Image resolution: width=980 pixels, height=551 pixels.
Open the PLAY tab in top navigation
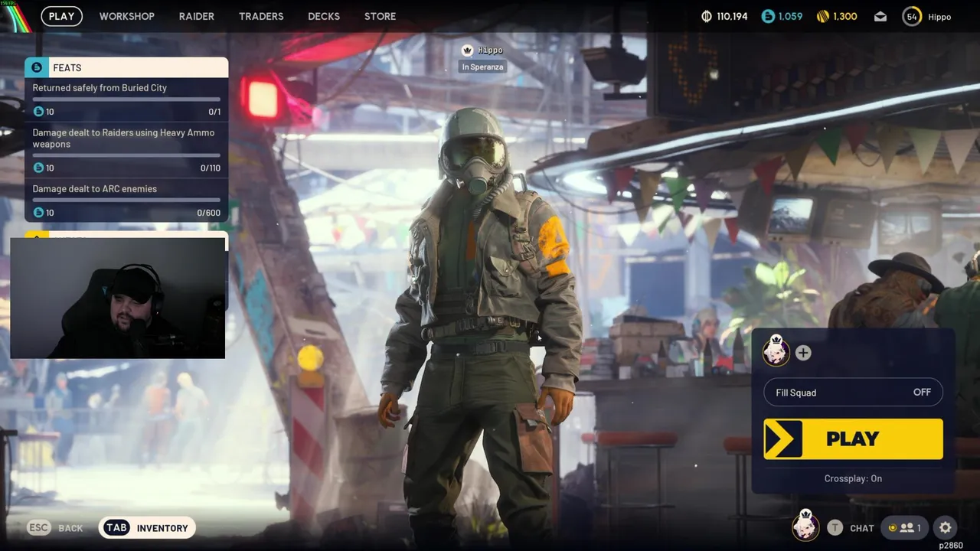(x=61, y=16)
